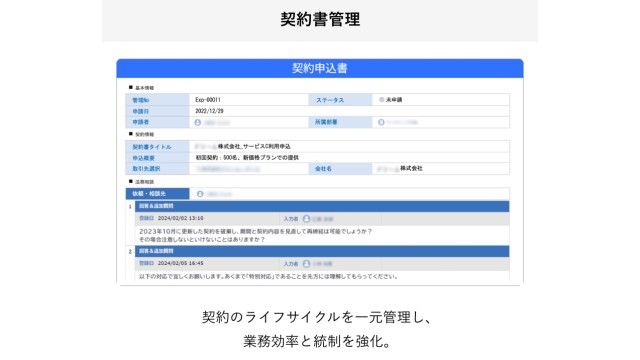
Task: Click the row number 1 beside first reply
Action: click(x=130, y=207)
